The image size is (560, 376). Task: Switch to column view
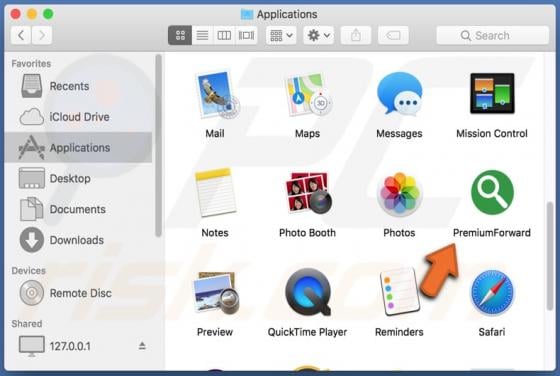(224, 35)
